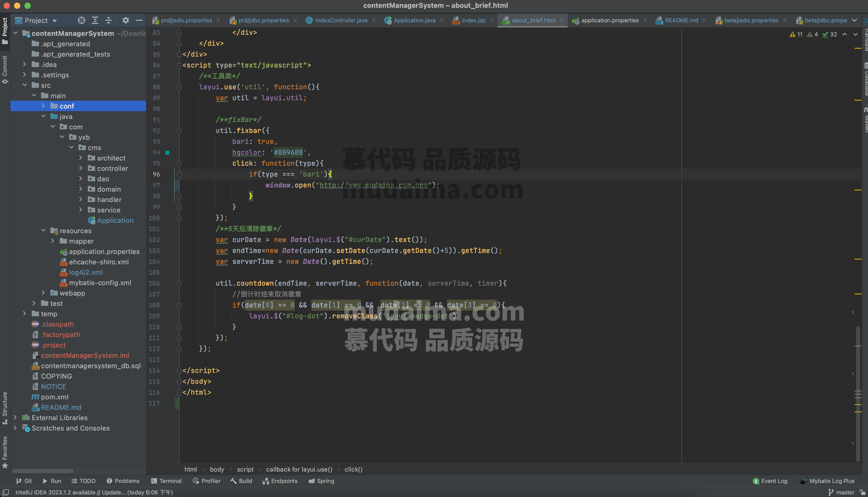Expand the .idea folder
This screenshot has width=868, height=497.
(x=24, y=64)
